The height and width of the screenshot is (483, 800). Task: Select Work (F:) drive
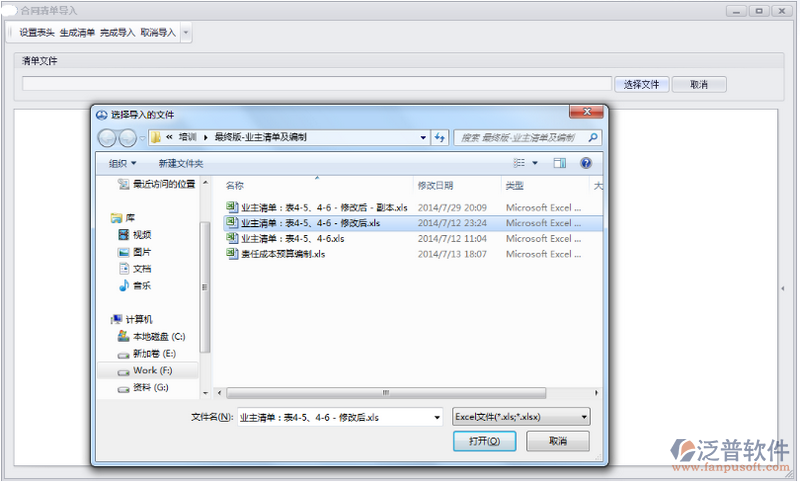pyautogui.click(x=147, y=371)
